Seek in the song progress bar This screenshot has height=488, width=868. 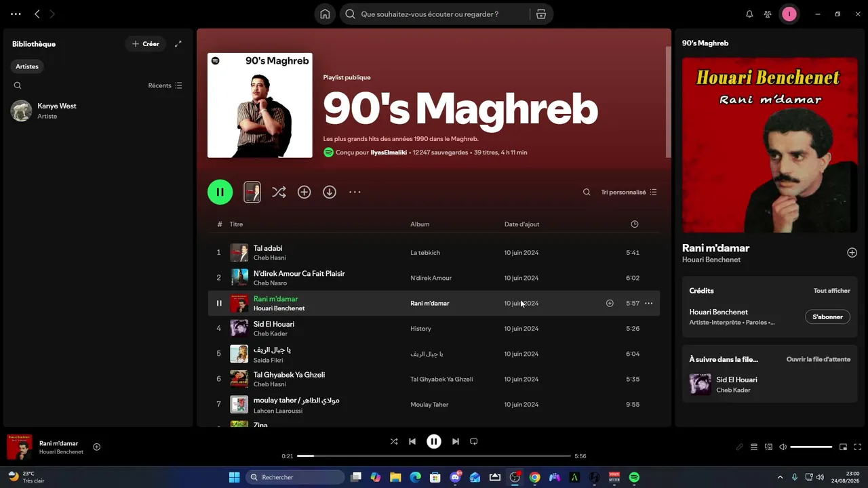point(434,456)
